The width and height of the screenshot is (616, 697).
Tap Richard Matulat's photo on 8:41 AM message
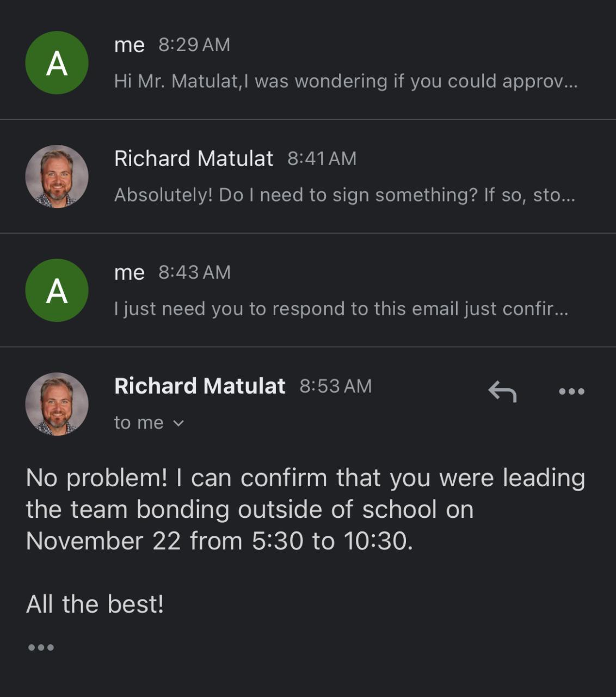[57, 176]
